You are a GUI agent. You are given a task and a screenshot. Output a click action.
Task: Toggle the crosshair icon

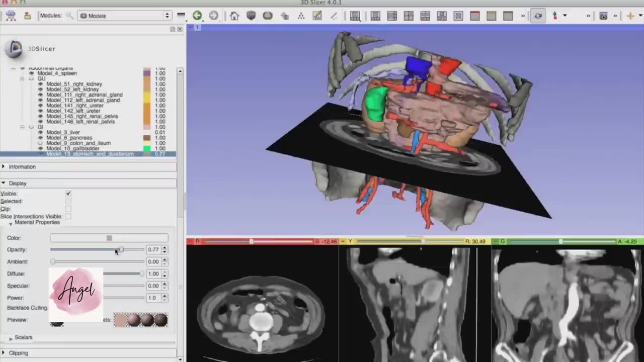[x=630, y=16]
